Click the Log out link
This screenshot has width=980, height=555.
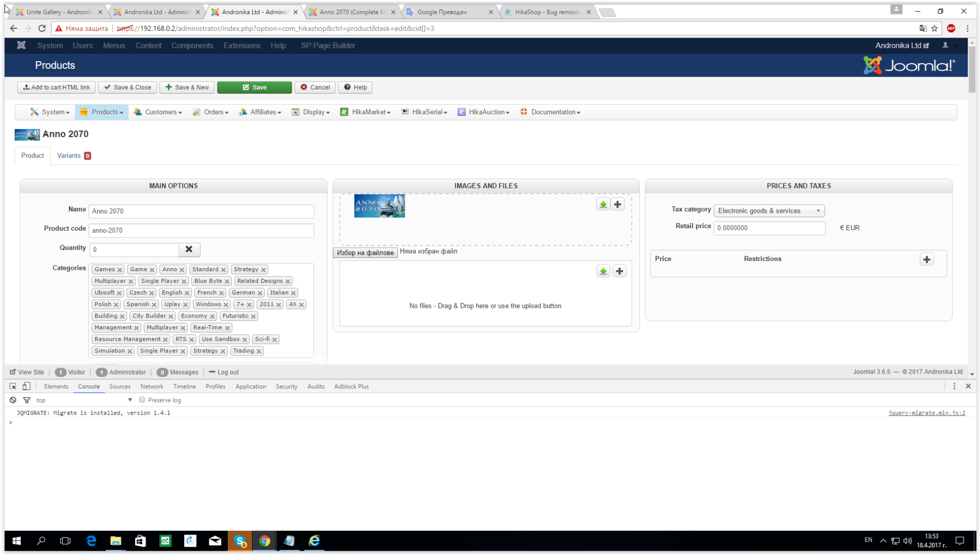[x=224, y=372]
